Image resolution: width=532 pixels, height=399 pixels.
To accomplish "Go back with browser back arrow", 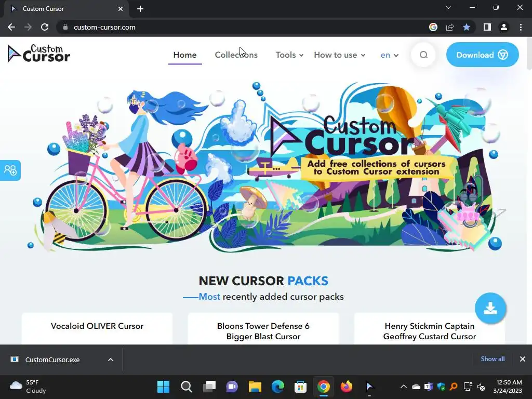I will coord(11,27).
